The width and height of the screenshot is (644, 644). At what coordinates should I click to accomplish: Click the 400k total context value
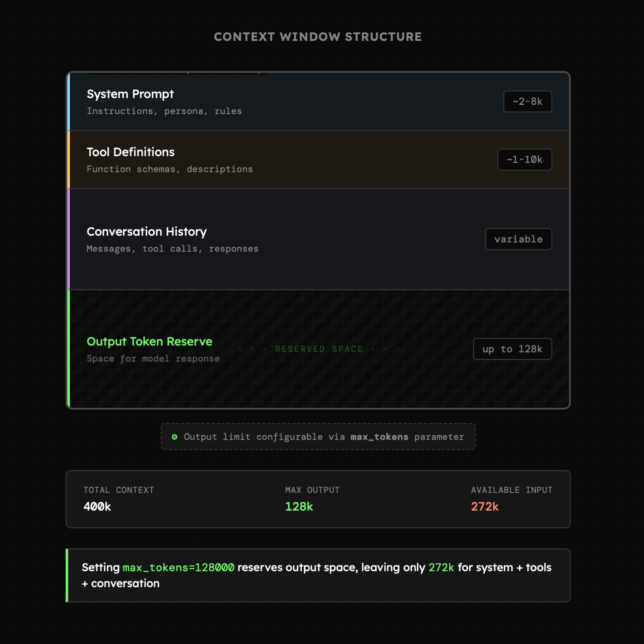pyautogui.click(x=97, y=507)
